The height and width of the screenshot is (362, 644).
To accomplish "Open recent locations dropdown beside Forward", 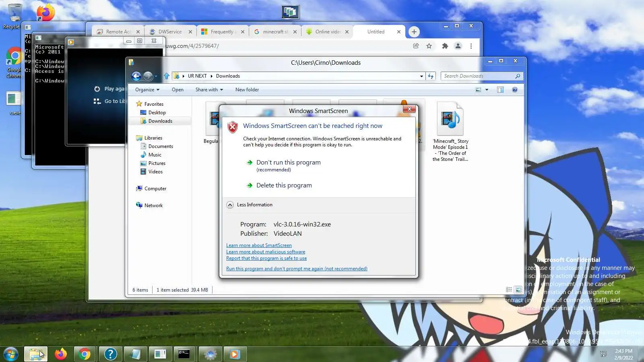I will point(157,76).
